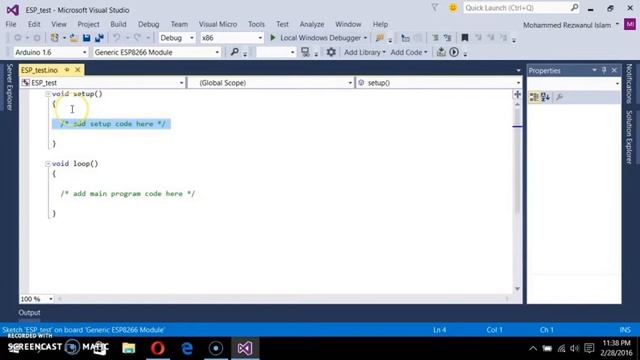Image resolution: width=640 pixels, height=360 pixels.
Task: Open the Analyze menu
Action: [x=312, y=24]
